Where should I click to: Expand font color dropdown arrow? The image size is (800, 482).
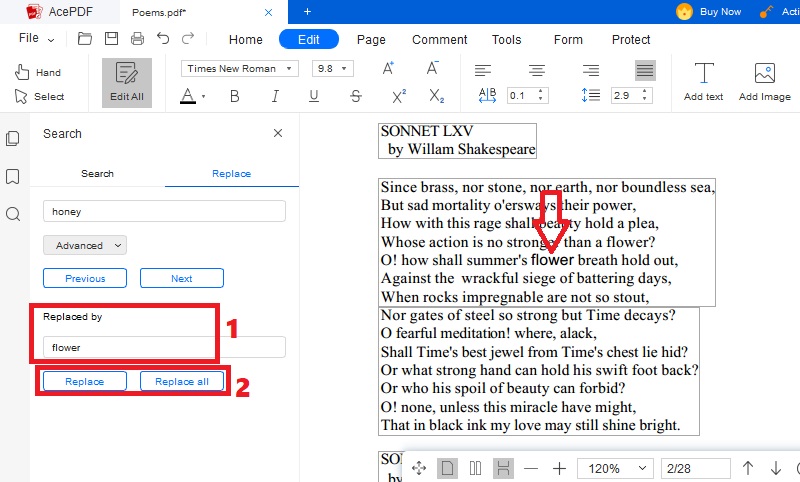[204, 96]
